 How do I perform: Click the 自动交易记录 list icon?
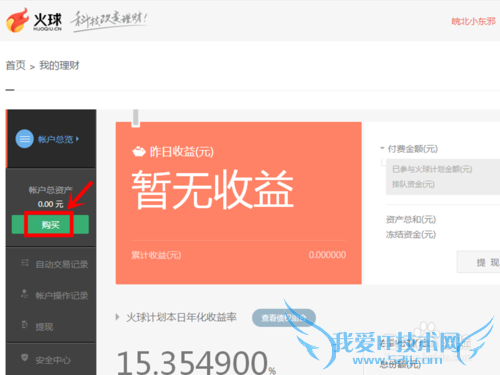pyautogui.click(x=25, y=263)
